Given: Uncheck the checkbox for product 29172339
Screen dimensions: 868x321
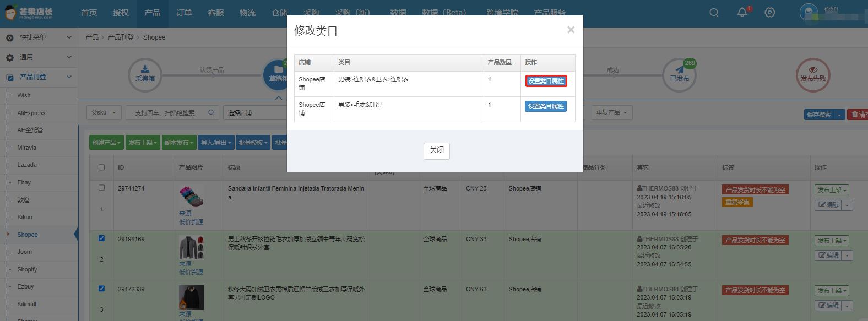Looking at the screenshot, I should [x=101, y=289].
